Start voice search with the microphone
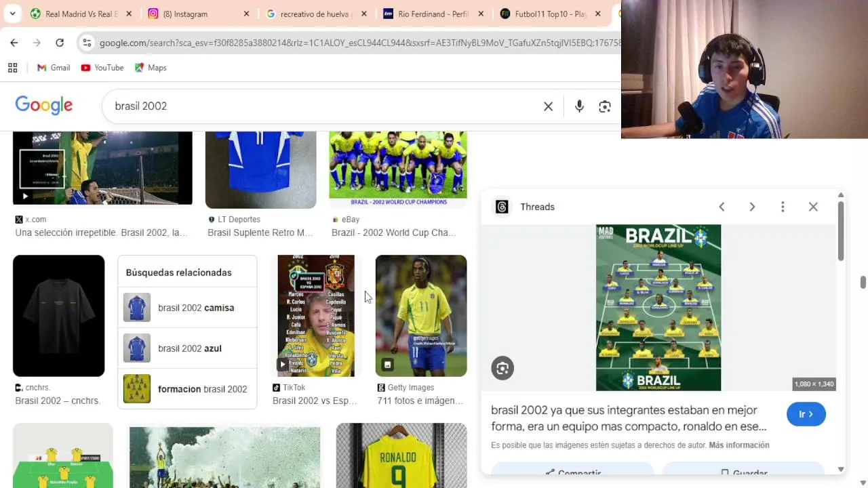 [x=579, y=106]
